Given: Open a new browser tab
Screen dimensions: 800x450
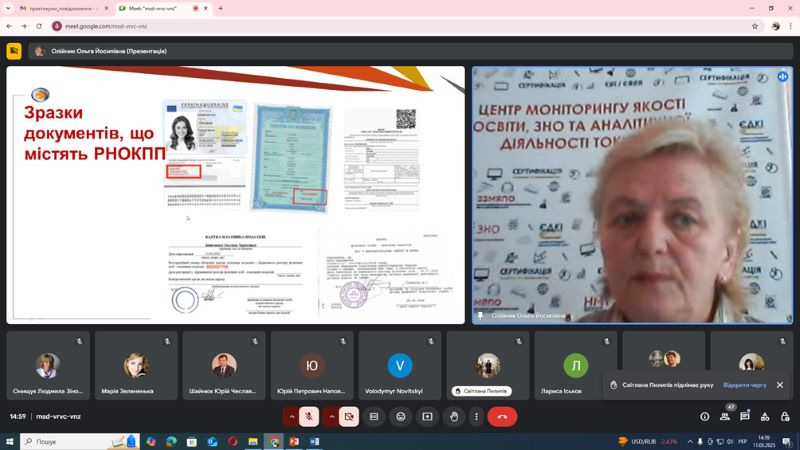Looking at the screenshot, I should click(220, 9).
